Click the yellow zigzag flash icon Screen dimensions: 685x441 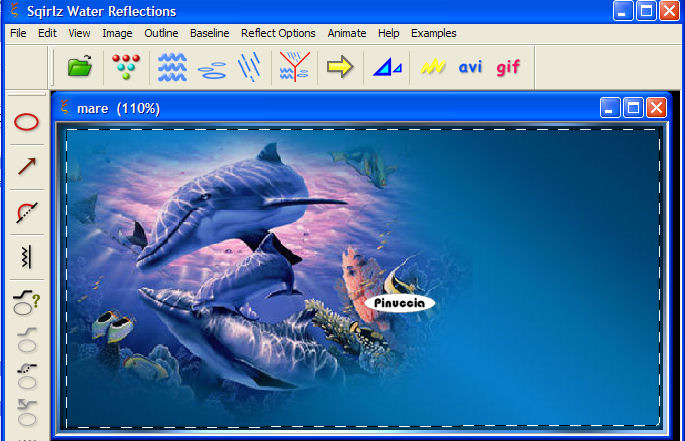[x=433, y=67]
